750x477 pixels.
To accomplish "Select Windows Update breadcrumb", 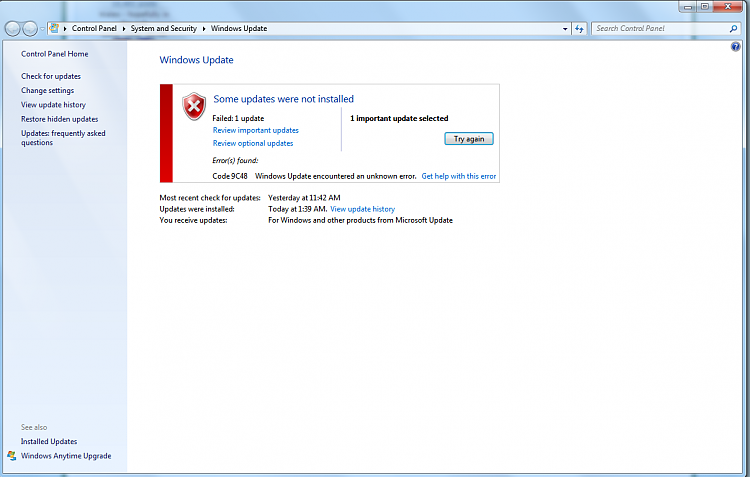I will pos(239,28).
